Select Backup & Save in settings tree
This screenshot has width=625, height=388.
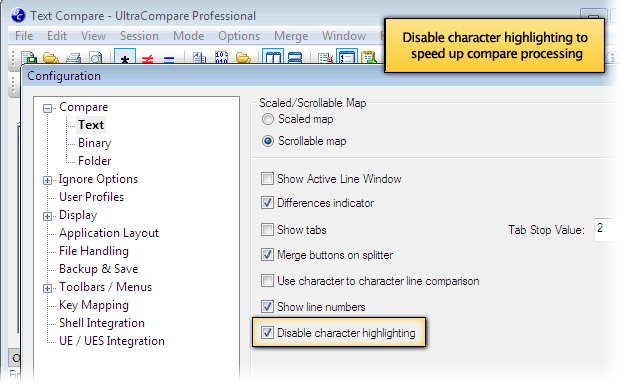point(98,269)
